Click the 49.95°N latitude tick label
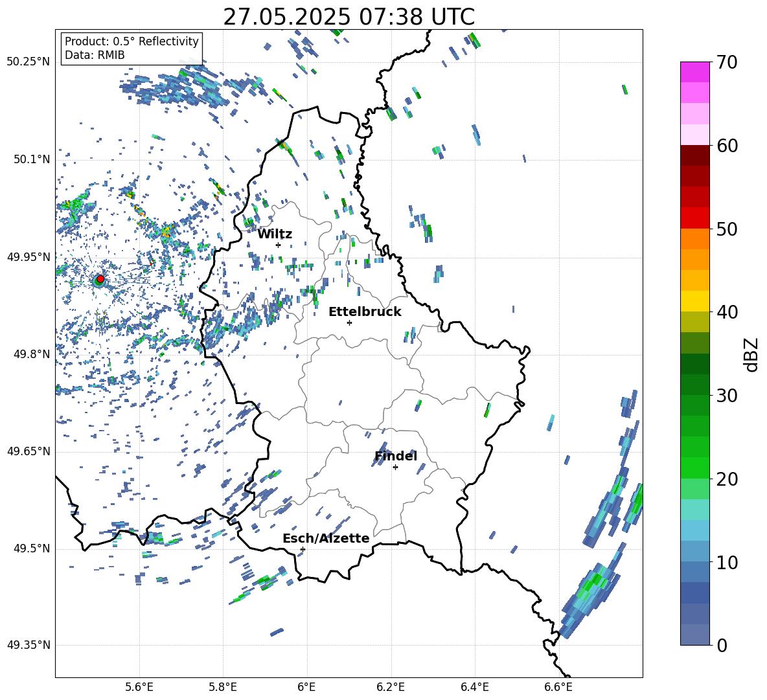This screenshot has width=767, height=700. click(x=29, y=256)
